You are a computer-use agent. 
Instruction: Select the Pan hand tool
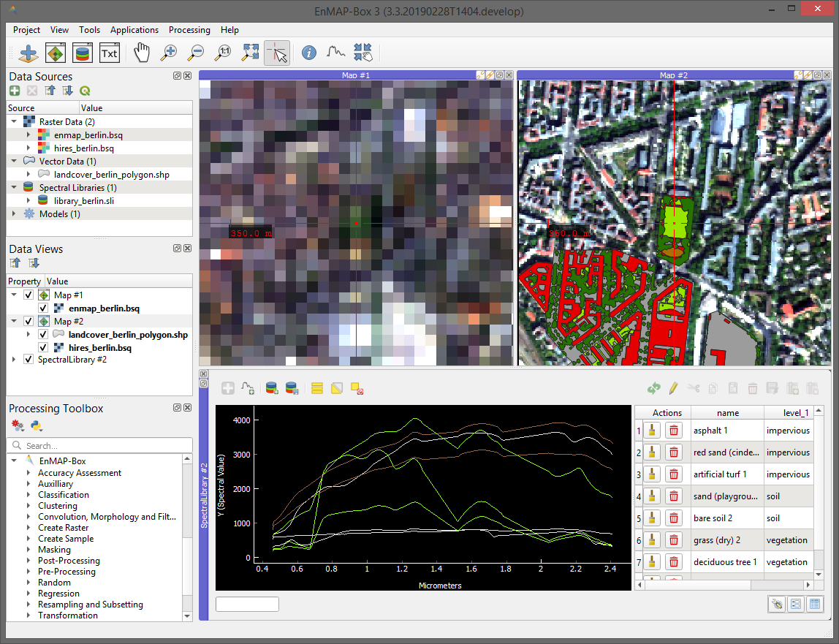(x=141, y=53)
